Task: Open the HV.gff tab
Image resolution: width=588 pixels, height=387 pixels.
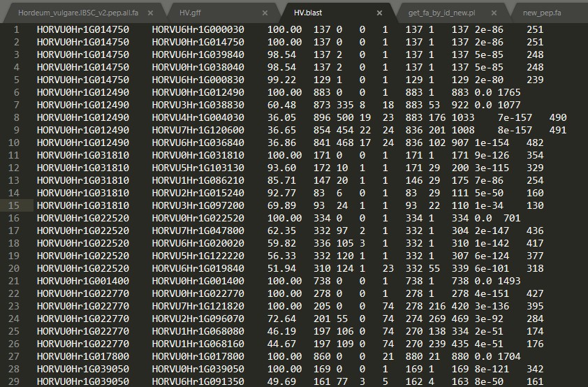Action: [x=190, y=13]
